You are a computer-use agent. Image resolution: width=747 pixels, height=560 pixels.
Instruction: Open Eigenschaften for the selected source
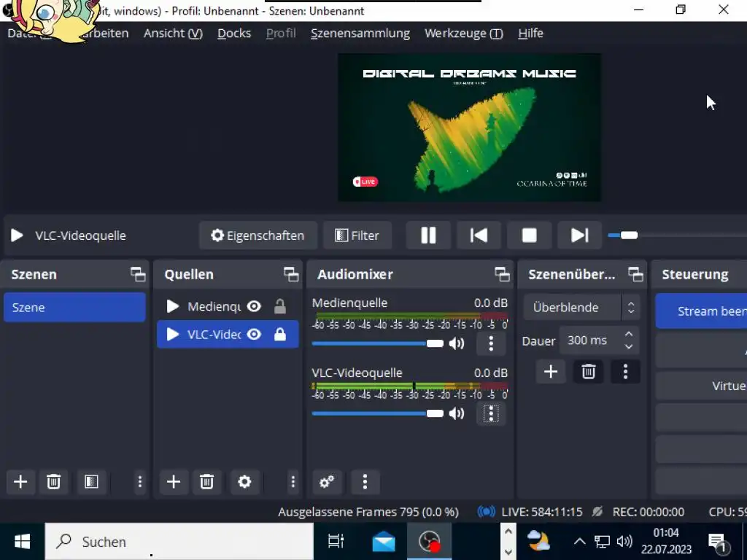[258, 236]
